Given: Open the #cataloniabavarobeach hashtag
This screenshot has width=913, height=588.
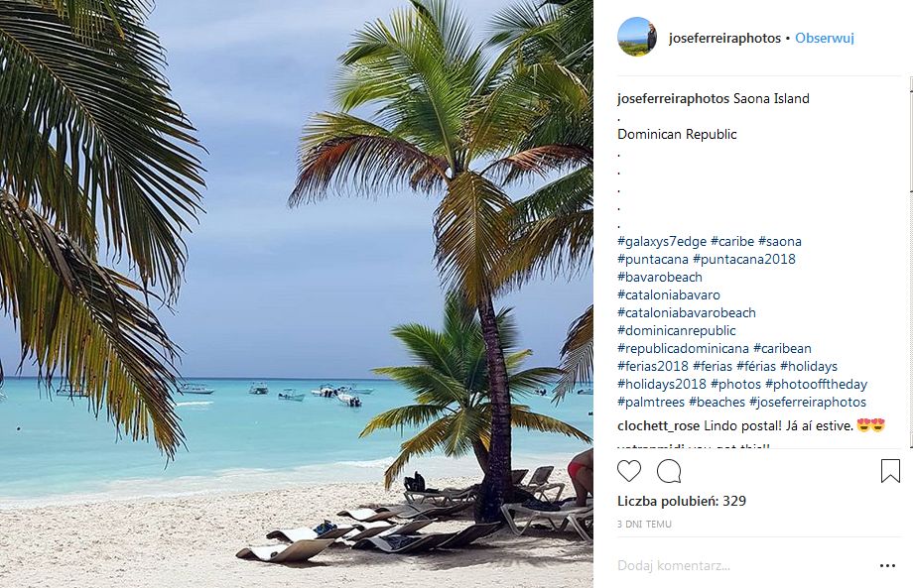Looking at the screenshot, I should [687, 312].
